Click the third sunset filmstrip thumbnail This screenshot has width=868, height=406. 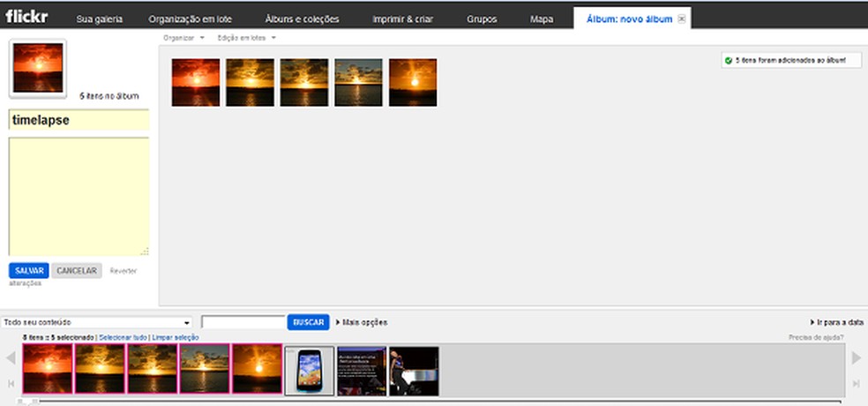[x=153, y=369]
